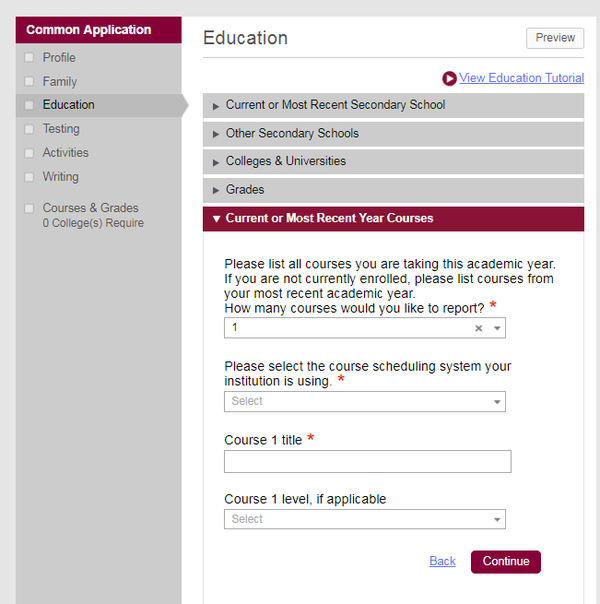Open the Activities section in sidebar

click(65, 153)
